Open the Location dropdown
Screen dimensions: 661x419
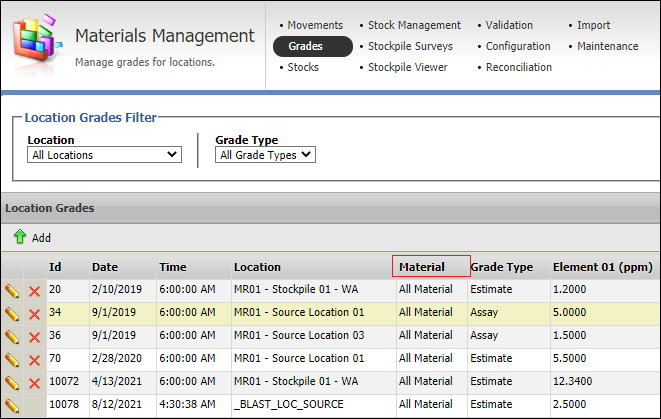tap(104, 155)
